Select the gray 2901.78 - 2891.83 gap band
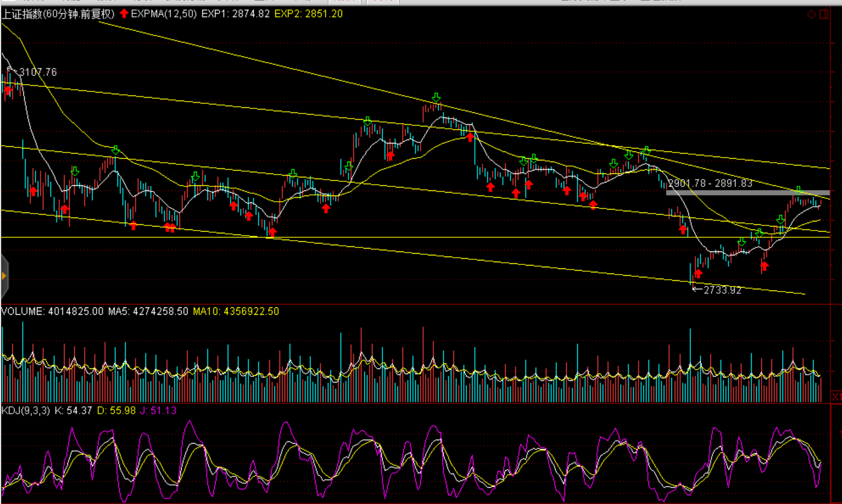 pyautogui.click(x=746, y=193)
